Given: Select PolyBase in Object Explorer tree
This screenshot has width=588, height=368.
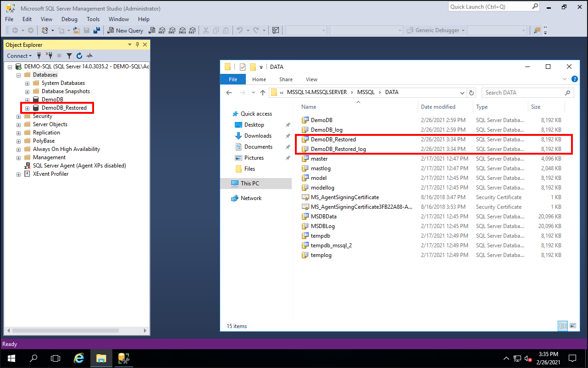Looking at the screenshot, I should coord(44,141).
